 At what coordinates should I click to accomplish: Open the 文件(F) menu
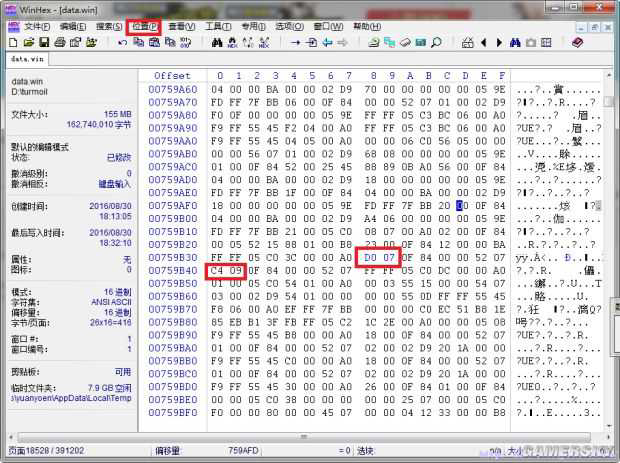(x=37, y=26)
